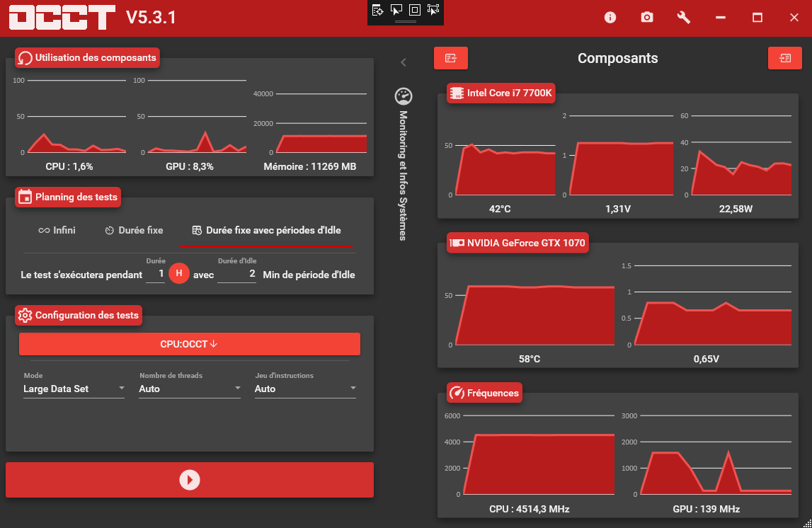Click the info icon in title bar
Image resolution: width=812 pixels, height=528 pixels.
[610, 18]
